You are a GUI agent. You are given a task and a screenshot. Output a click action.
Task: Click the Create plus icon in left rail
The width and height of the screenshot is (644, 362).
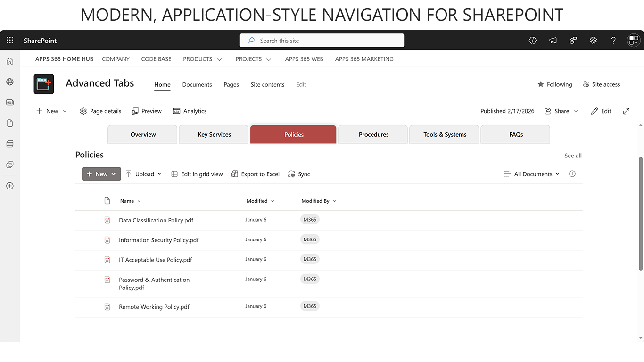pyautogui.click(x=10, y=186)
